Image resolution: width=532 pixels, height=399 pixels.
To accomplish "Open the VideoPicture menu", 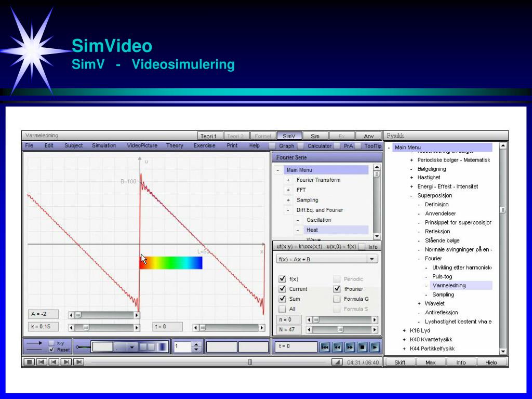I will coord(142,145).
